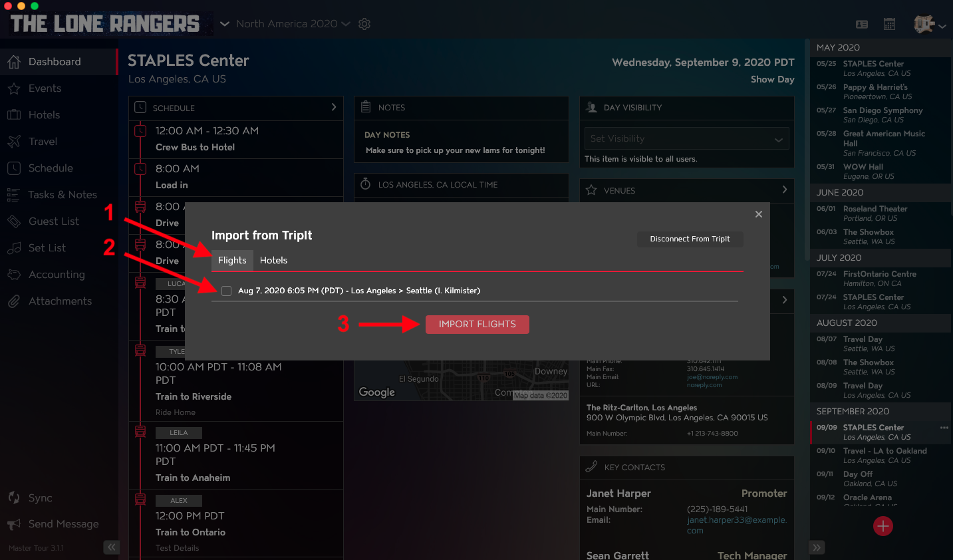This screenshot has height=560, width=953.
Task: Open Train to Ontario schedule entry
Action: point(236,523)
